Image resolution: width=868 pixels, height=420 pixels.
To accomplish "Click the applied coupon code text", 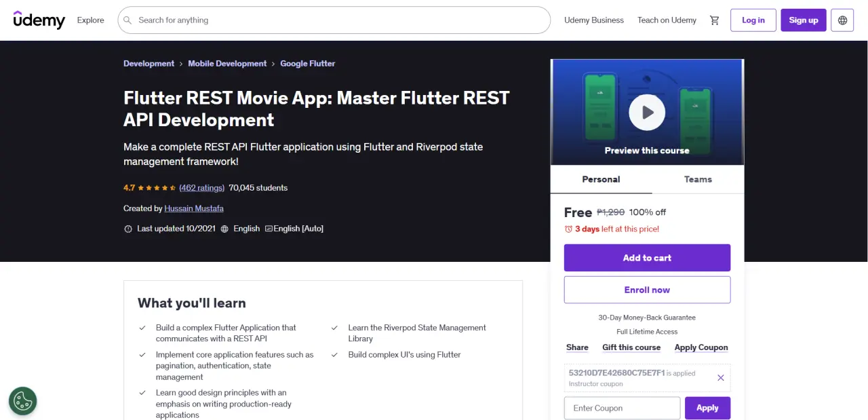I will pyautogui.click(x=616, y=373).
